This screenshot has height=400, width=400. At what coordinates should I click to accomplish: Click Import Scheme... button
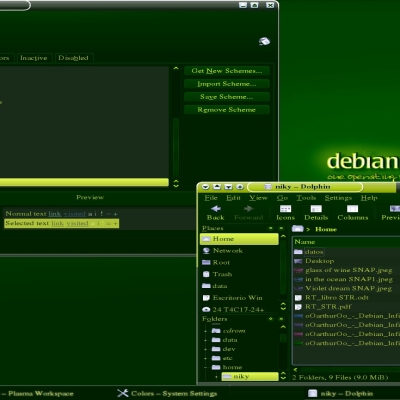[x=227, y=84]
